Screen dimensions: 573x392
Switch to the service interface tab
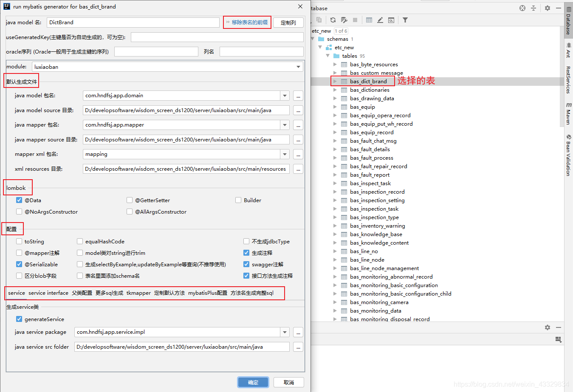[x=48, y=293]
